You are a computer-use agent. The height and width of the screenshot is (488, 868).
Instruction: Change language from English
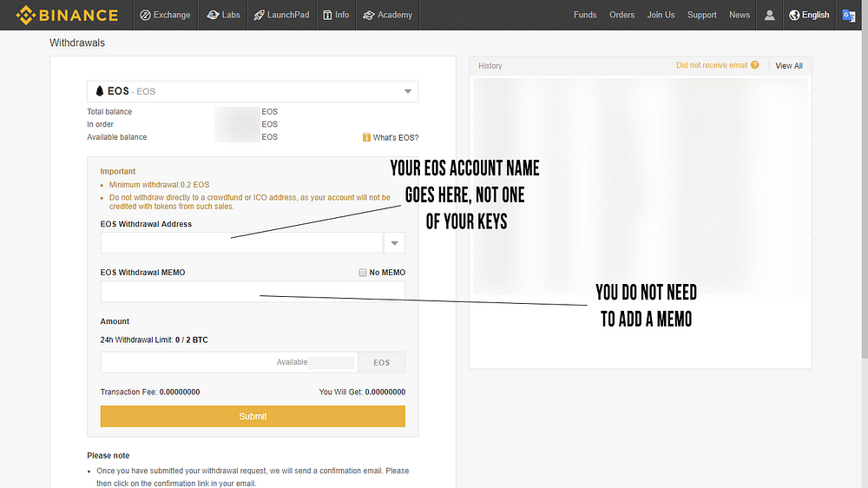pyautogui.click(x=809, y=15)
